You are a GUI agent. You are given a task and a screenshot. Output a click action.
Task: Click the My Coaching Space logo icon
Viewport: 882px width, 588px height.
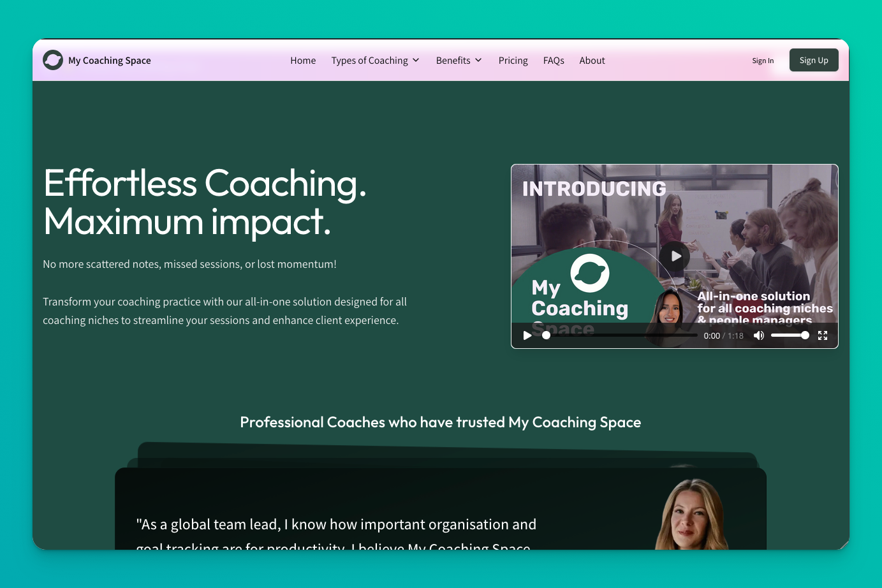coord(53,60)
